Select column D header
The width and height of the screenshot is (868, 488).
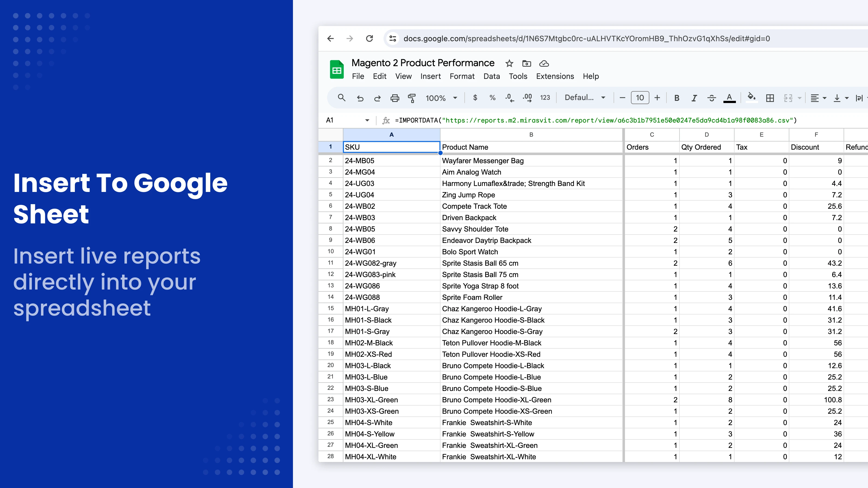[707, 135]
